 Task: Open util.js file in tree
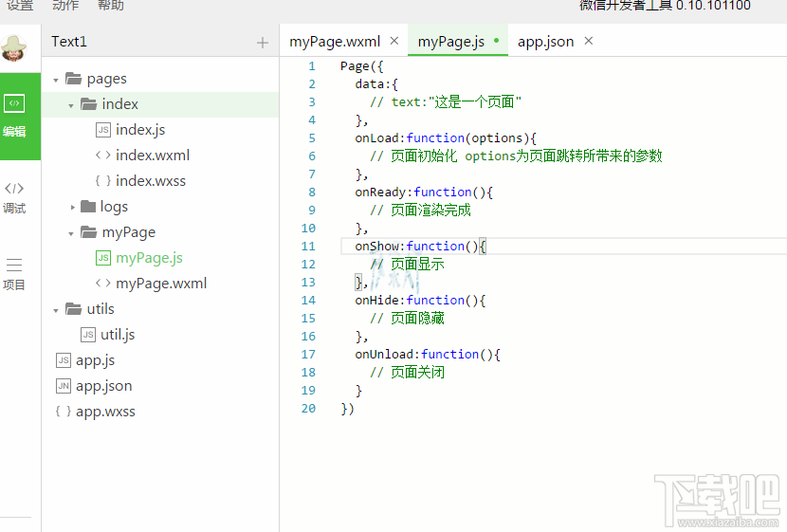(118, 335)
